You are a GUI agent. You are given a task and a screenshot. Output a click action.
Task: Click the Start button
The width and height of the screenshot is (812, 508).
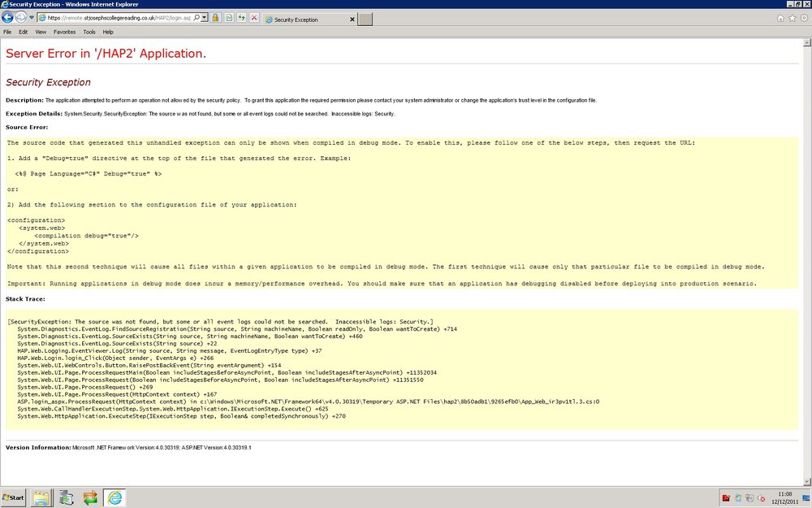14,497
